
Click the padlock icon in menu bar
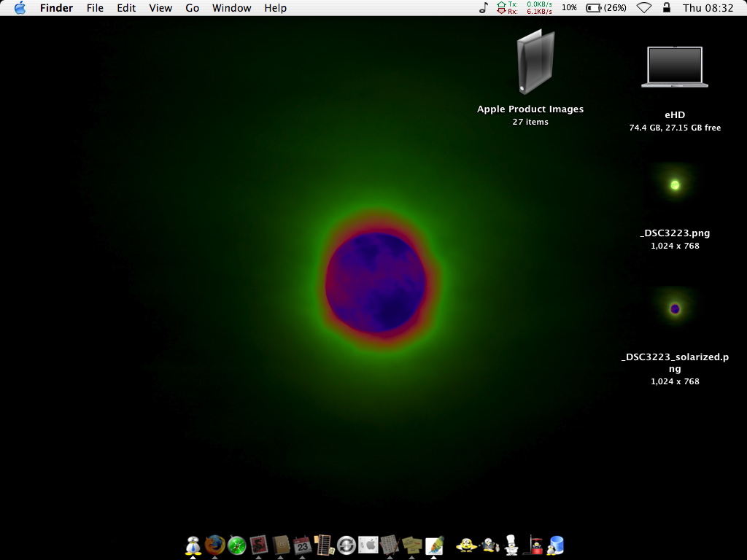tap(666, 8)
